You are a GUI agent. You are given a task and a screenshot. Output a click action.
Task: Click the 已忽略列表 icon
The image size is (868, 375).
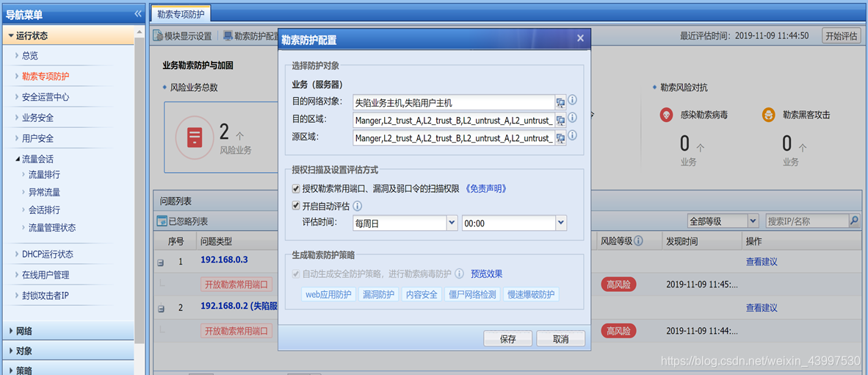[x=162, y=221]
